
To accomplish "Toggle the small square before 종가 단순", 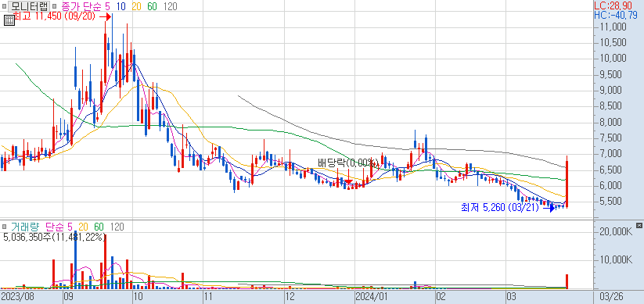I will tap(55, 6).
